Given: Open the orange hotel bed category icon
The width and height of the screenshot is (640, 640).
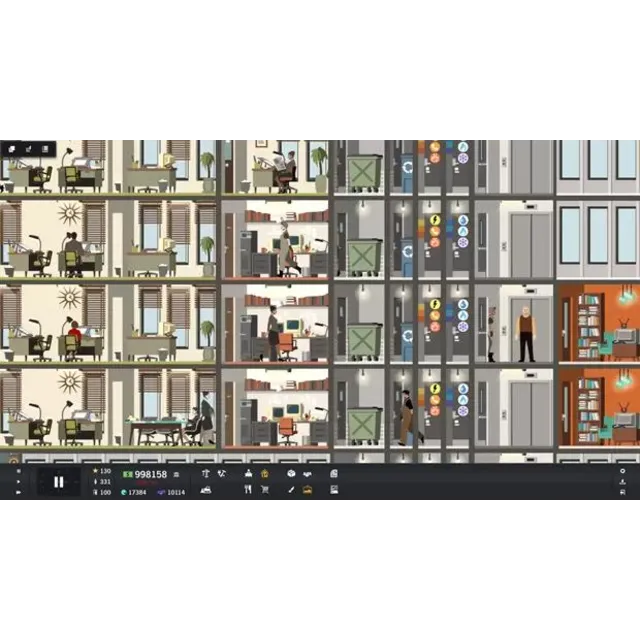Looking at the screenshot, I should coord(307,490).
